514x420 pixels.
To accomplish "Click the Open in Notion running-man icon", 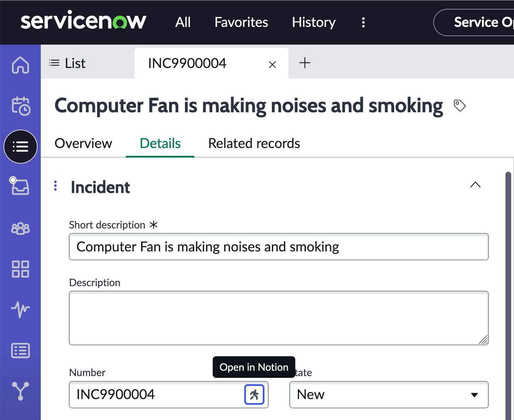I will pos(254,395).
